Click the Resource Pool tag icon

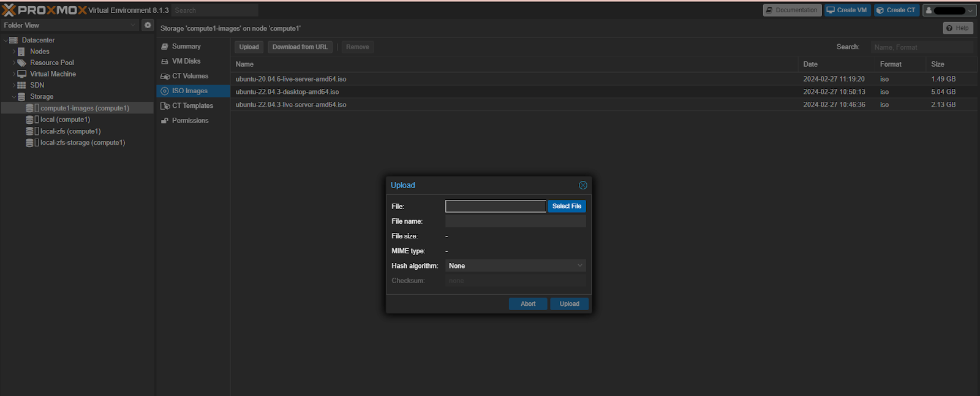tap(22, 63)
